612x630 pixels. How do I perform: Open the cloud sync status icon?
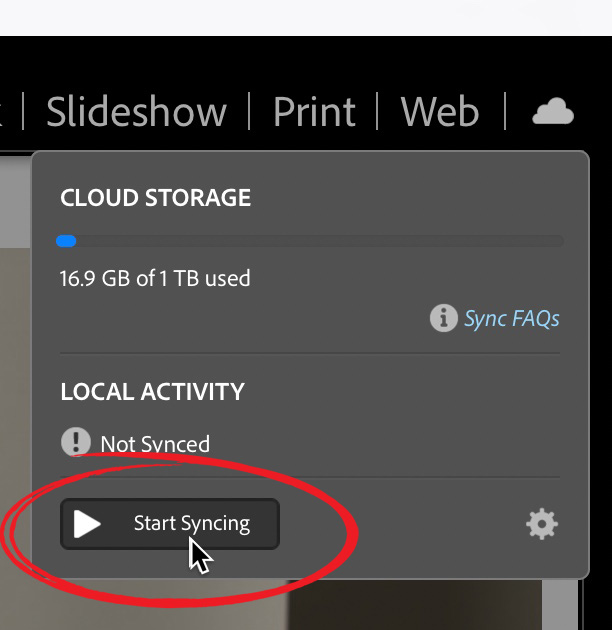coord(553,111)
